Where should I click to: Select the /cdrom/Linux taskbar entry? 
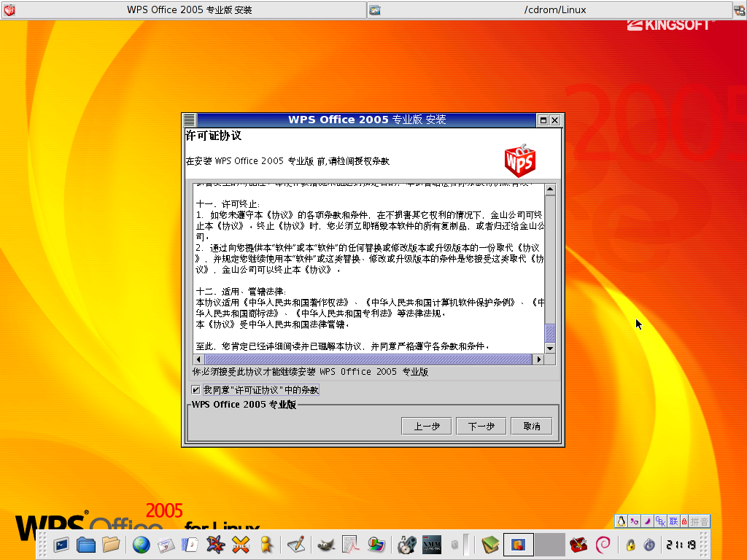[x=550, y=10]
